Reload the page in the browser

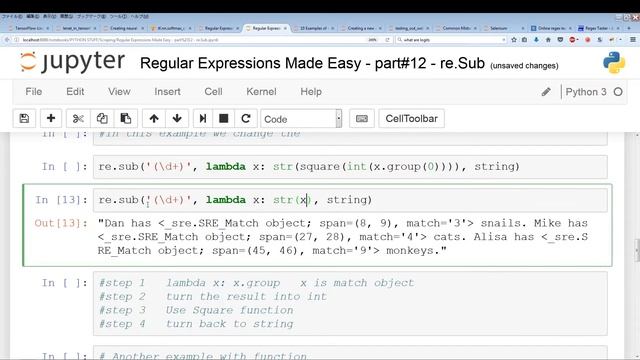tap(387, 40)
